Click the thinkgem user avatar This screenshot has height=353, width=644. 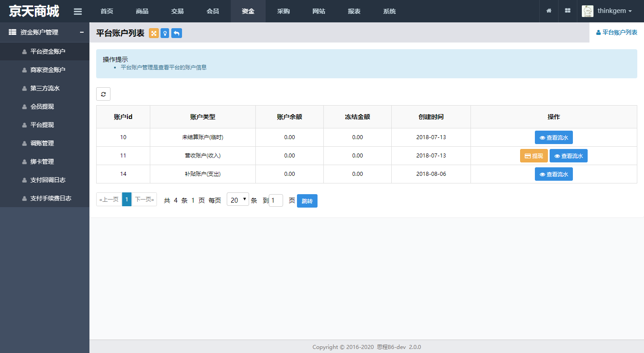pyautogui.click(x=588, y=11)
